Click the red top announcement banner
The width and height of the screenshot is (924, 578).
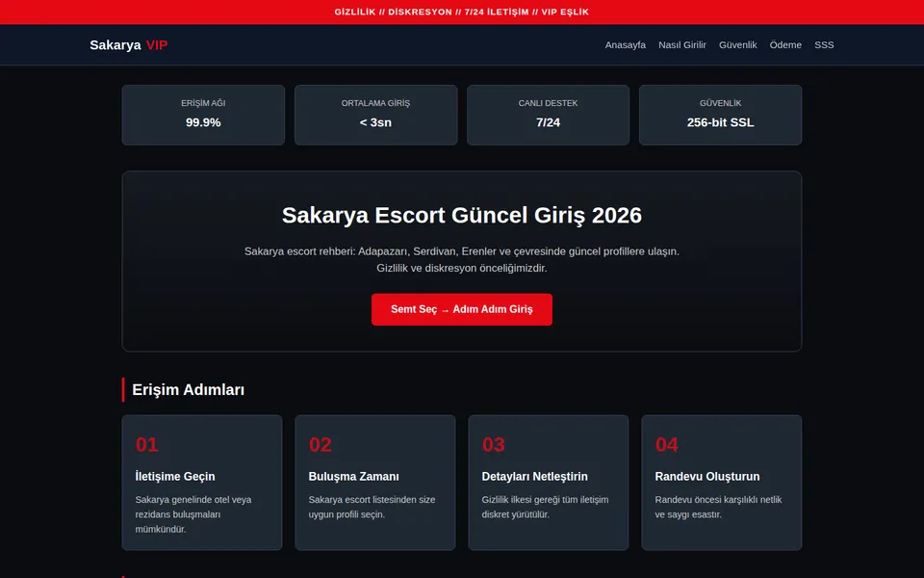point(462,12)
